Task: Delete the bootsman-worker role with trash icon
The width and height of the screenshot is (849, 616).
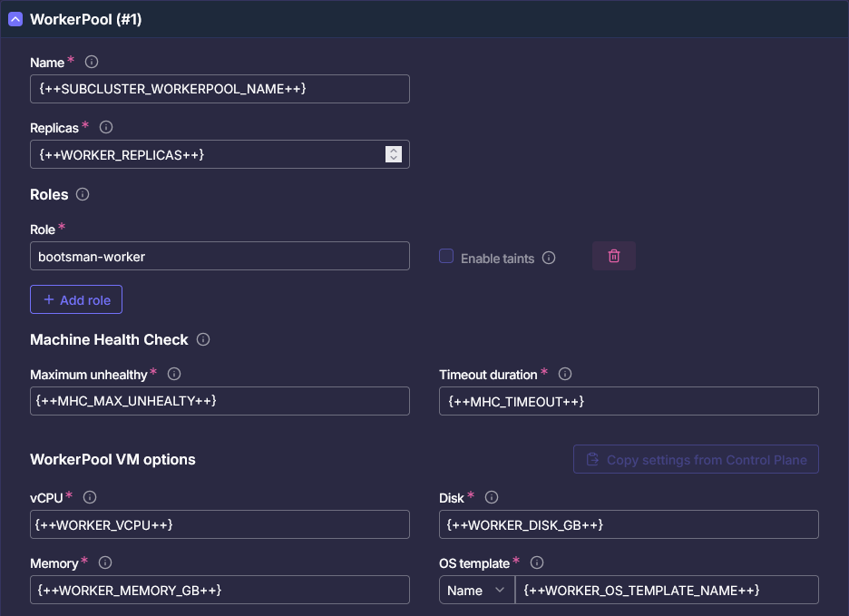Action: pyautogui.click(x=614, y=256)
